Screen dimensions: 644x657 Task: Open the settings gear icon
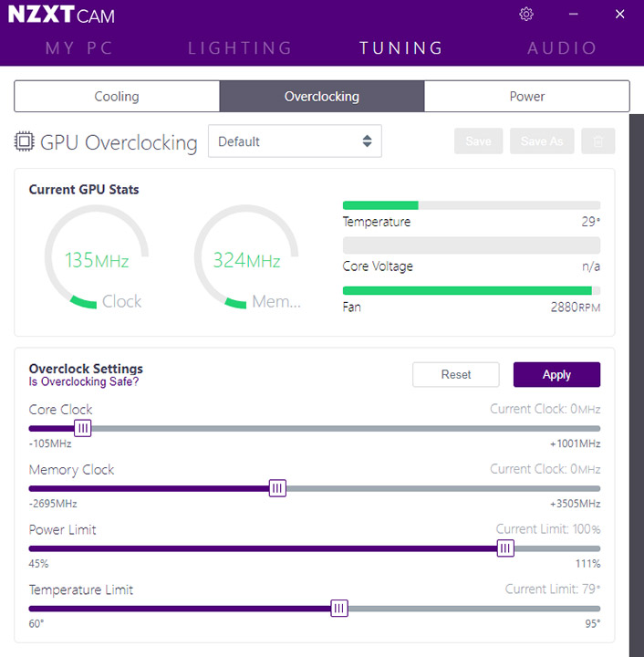(526, 15)
